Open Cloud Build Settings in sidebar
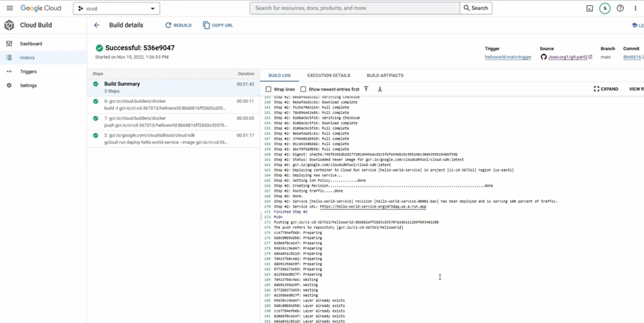Screen dimensions: 644x323 pyautogui.click(x=28, y=85)
